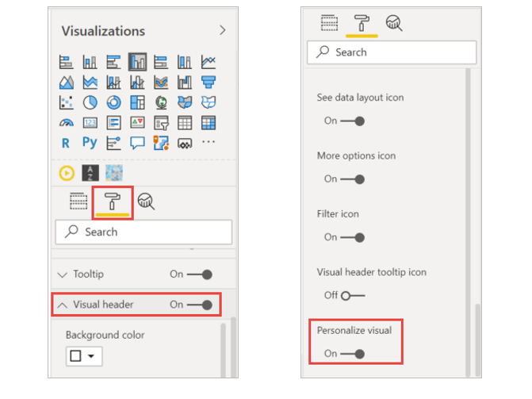Toggle the Filter icon switch off
532x399 pixels.
353,237
